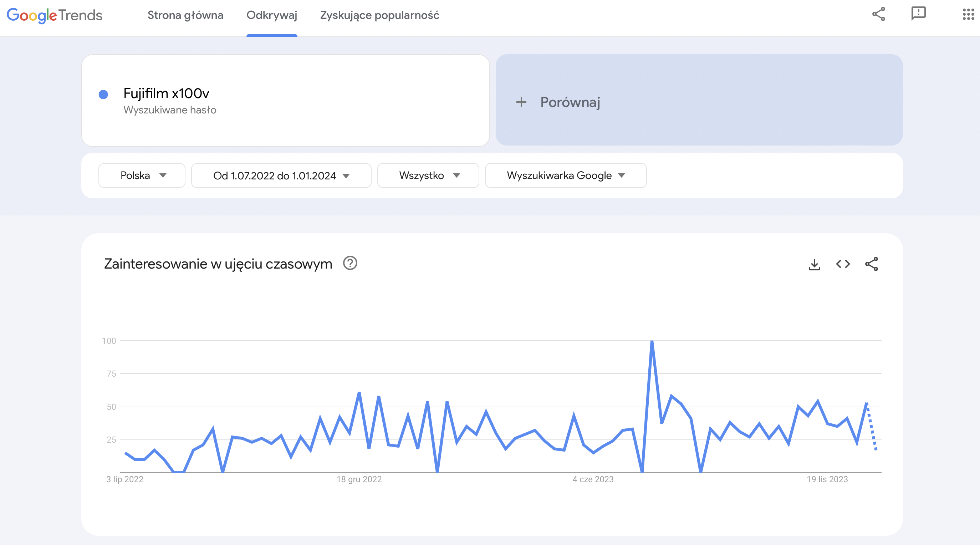Click the 'Wyszukiwane hasło' subtitle text
Image resolution: width=980 pixels, height=545 pixels.
[x=170, y=110]
